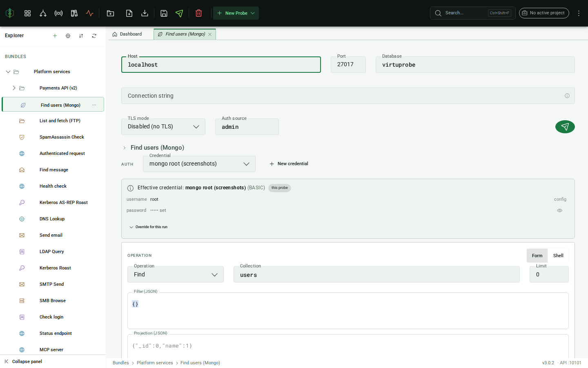Screen dimensions: 588x368
Task: Focus the Search box in the top bar
Action: tap(473, 13)
